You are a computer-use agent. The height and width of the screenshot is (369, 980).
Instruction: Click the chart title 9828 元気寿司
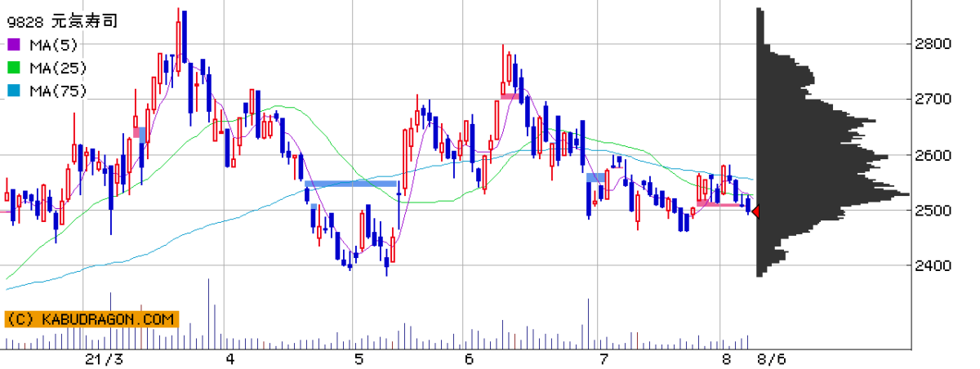pyautogui.click(x=61, y=21)
